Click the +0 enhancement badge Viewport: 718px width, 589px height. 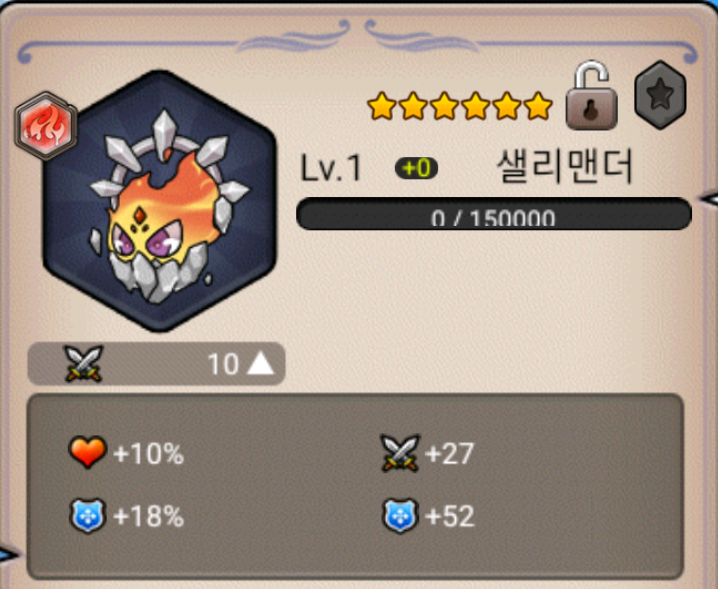[416, 168]
